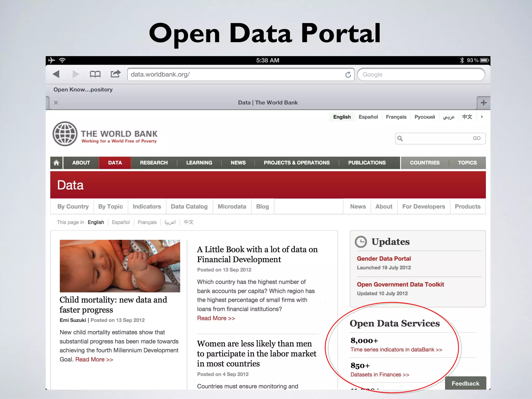Select 中文 in top language bar
Image resolution: width=532 pixels, height=399 pixels.
(x=467, y=117)
